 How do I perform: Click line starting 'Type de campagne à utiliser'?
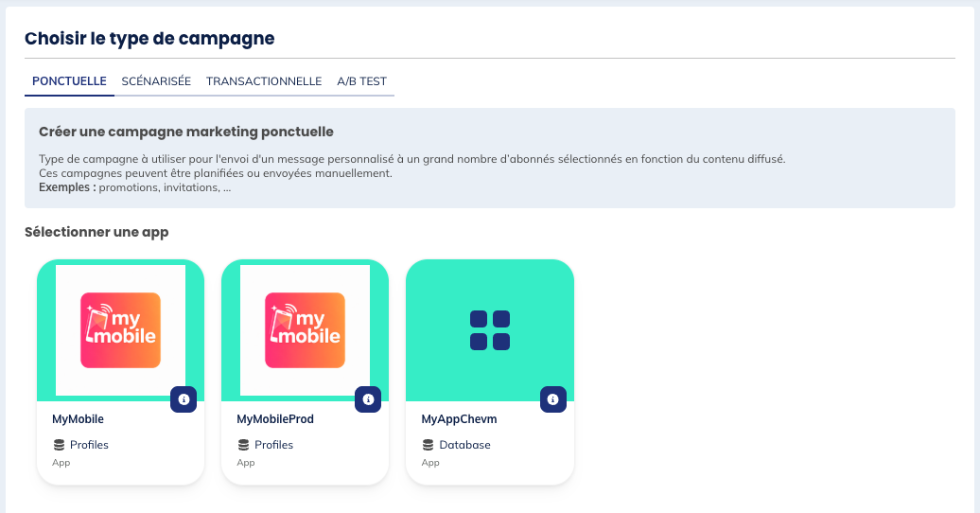tap(411, 159)
